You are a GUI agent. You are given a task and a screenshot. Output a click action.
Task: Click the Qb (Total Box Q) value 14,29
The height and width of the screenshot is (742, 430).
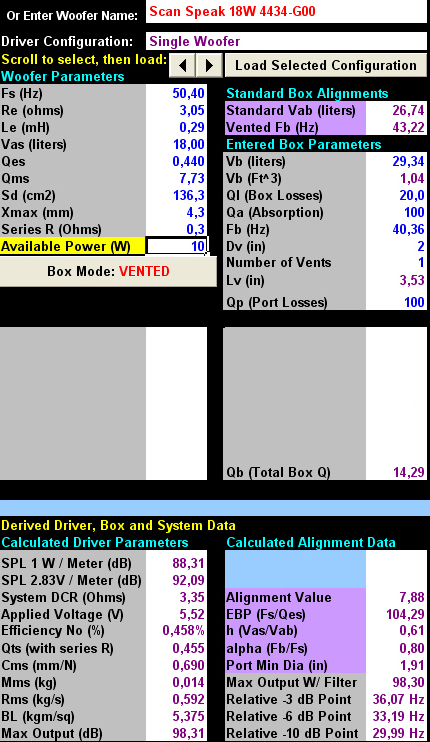tap(408, 472)
